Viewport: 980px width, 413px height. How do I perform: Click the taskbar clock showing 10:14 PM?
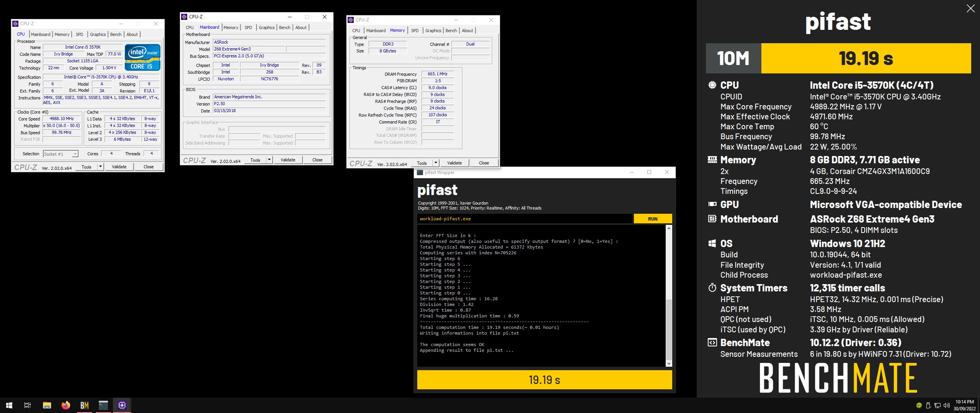(x=964, y=405)
